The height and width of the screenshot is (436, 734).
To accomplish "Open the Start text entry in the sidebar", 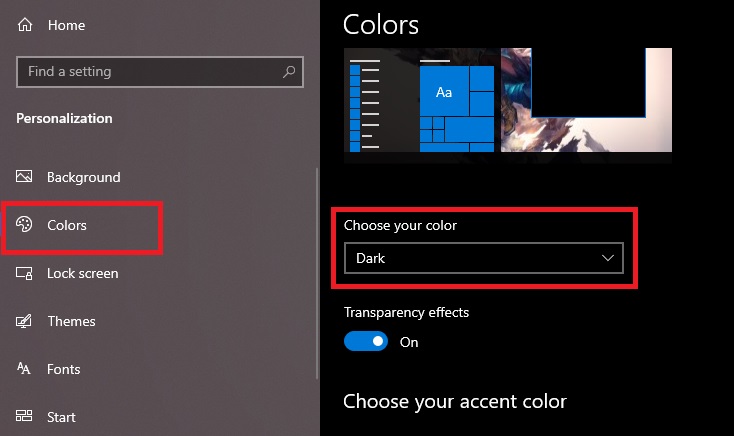I will [61, 417].
